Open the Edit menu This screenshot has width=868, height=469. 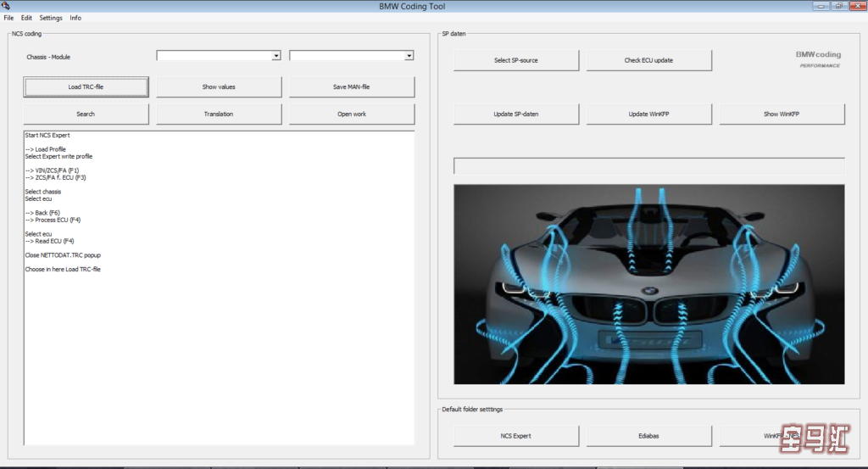point(27,18)
